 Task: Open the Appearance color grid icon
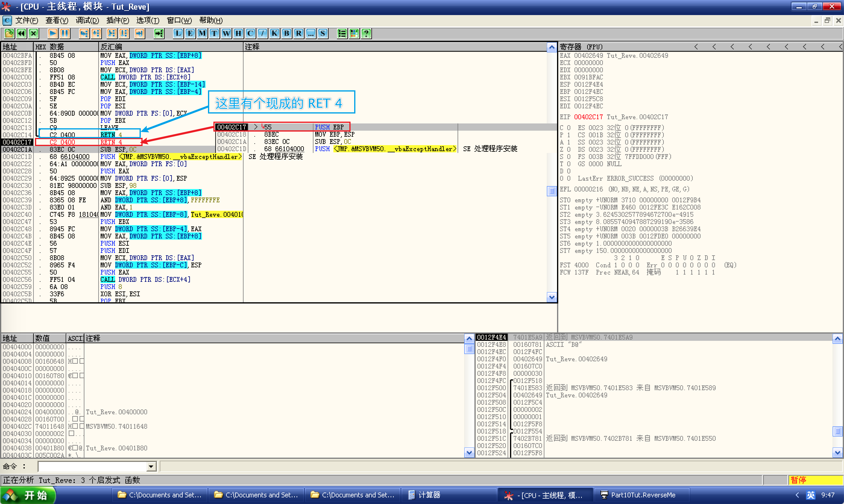354,33
